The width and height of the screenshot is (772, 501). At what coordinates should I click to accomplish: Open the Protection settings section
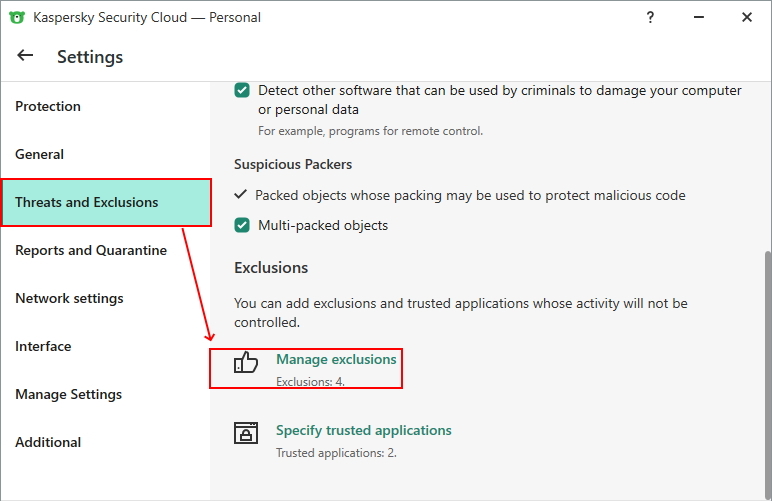[x=48, y=106]
